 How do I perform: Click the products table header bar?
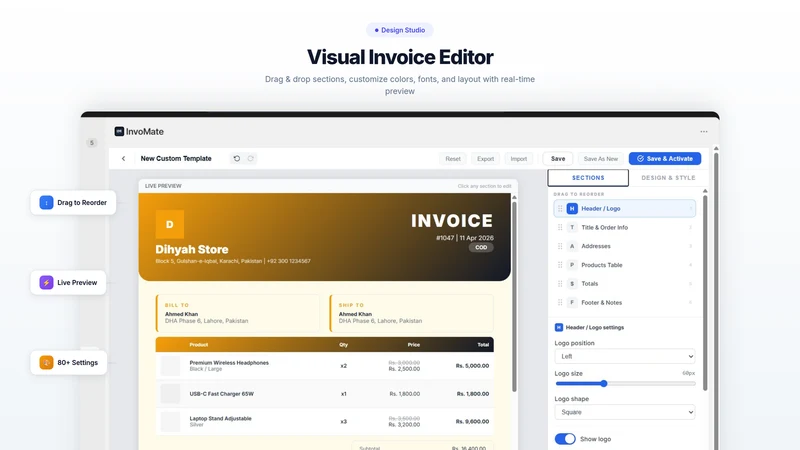324,344
